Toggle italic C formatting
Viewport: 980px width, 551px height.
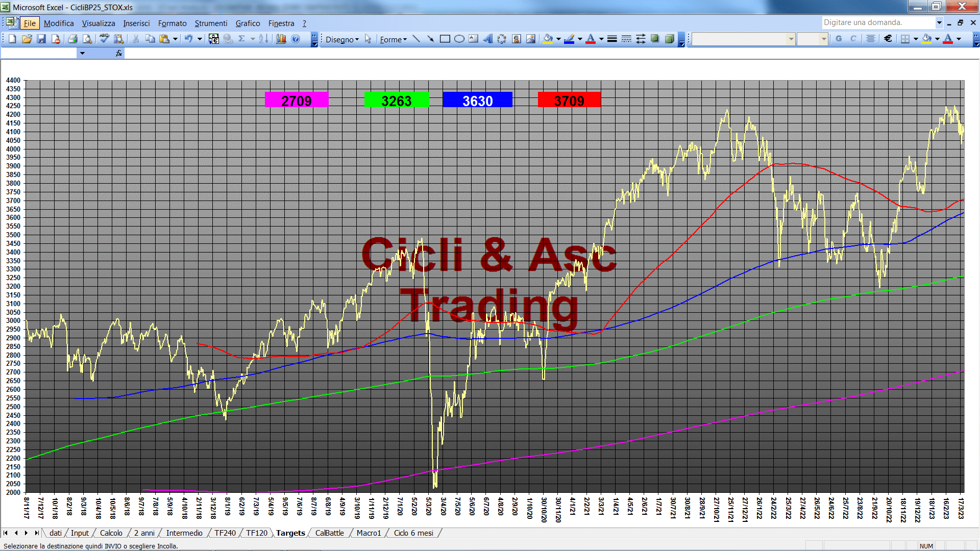(853, 39)
